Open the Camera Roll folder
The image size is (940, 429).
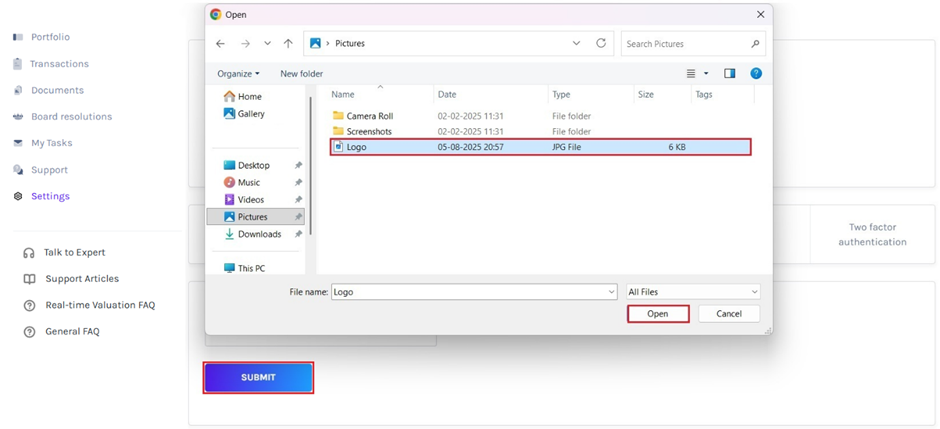[x=369, y=116]
